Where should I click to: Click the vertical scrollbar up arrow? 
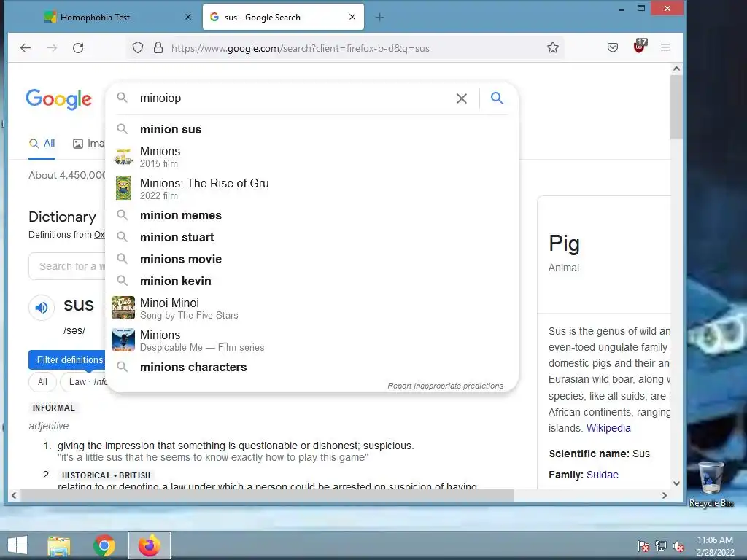point(676,69)
